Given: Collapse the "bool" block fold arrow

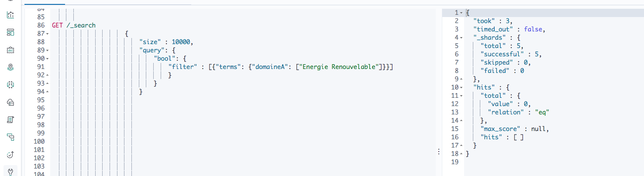Looking at the screenshot, I should pyautogui.click(x=47, y=59).
